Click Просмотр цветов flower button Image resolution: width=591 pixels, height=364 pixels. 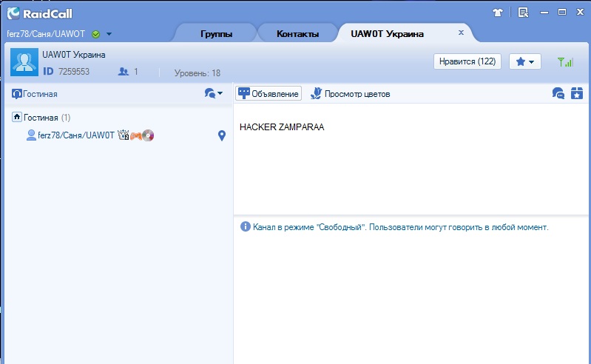pyautogui.click(x=350, y=93)
